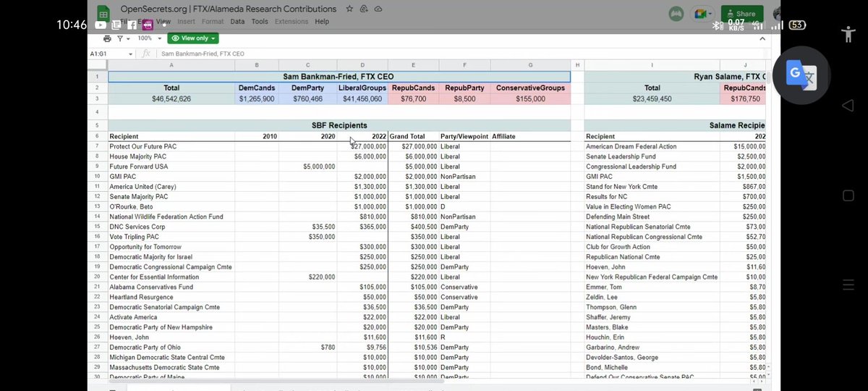Click the filter funnel icon

point(119,38)
